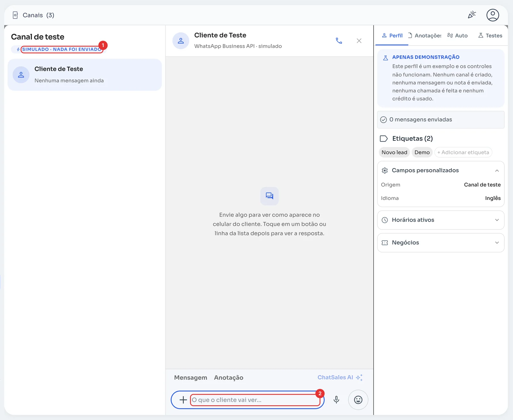Open the user account avatar icon

coord(492,15)
